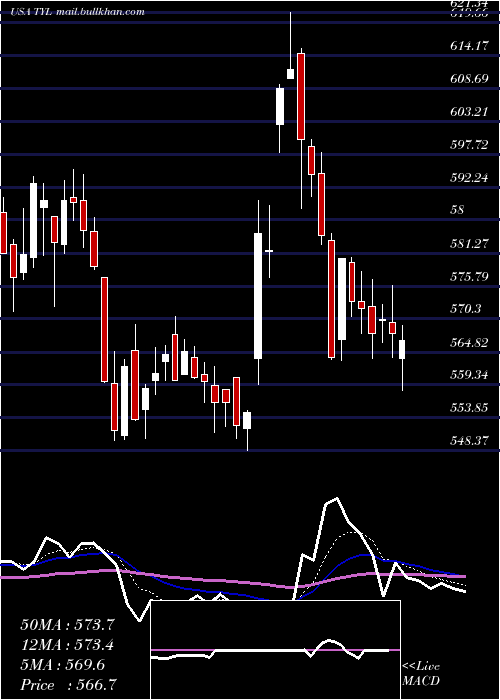Click the white indicator line peak in lower panel
This screenshot has height=700, width=500.
pos(337,498)
